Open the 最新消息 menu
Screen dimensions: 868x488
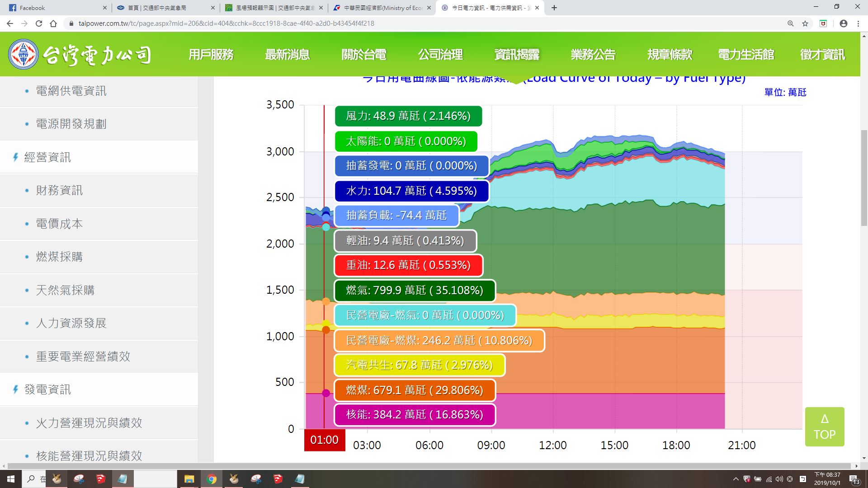[288, 55]
